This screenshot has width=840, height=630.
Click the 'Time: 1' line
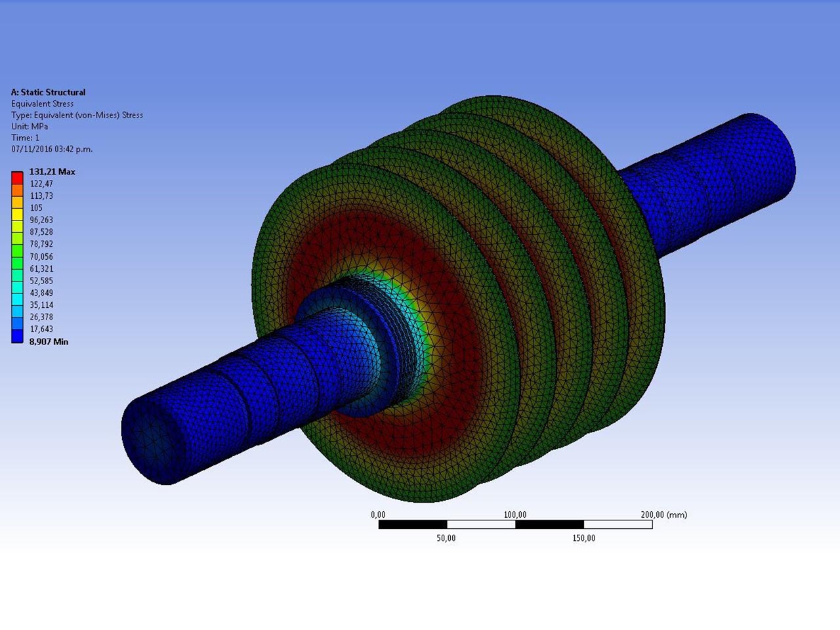pos(25,138)
